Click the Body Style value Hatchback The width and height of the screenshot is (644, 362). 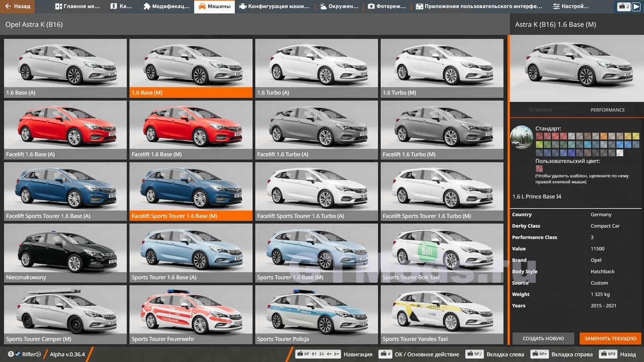pyautogui.click(x=603, y=271)
